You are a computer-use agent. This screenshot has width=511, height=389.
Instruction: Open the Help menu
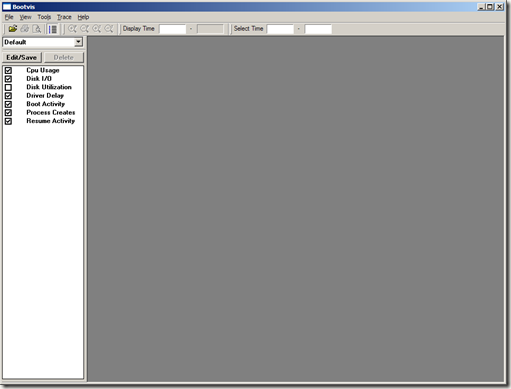click(83, 17)
